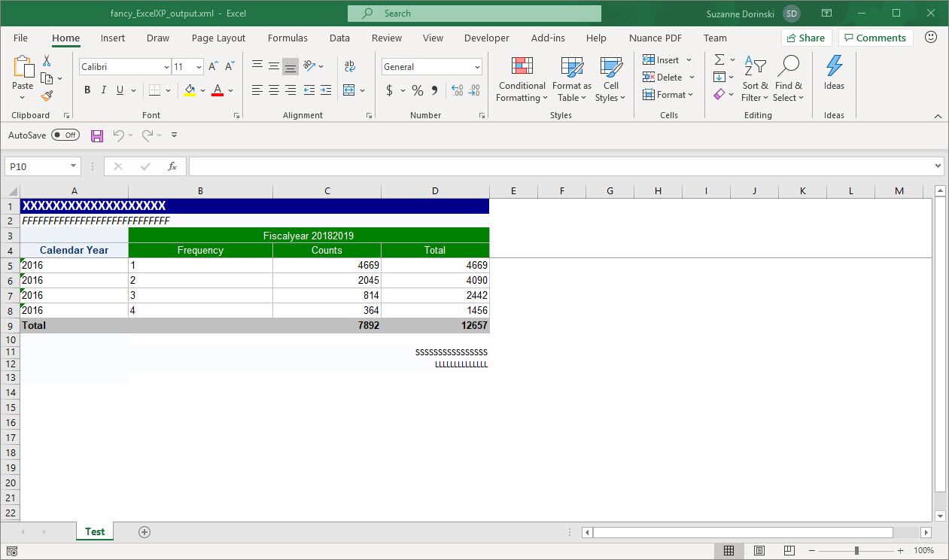Screen dimensions: 949x560
Task: Open the Format as Table gallery
Action: (571, 79)
